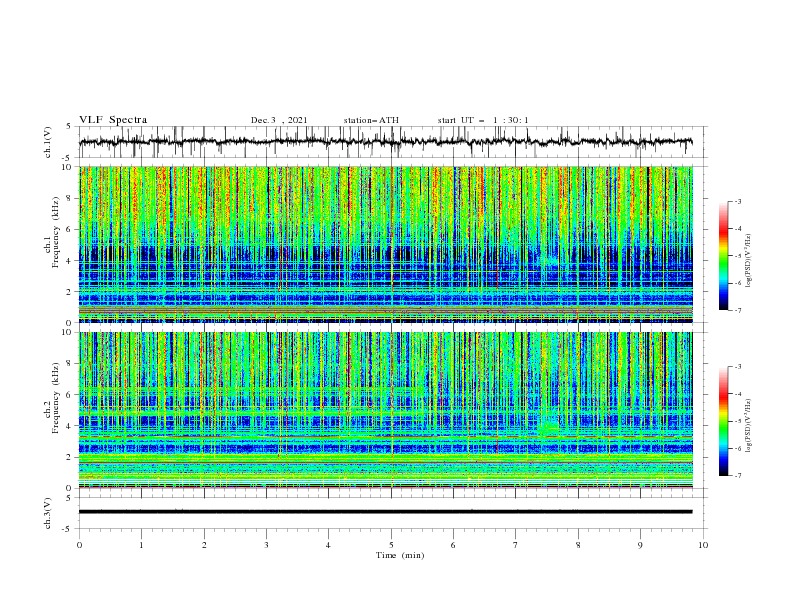
Task: Click the "ch.3(V)" axis label
Action: click(x=48, y=514)
